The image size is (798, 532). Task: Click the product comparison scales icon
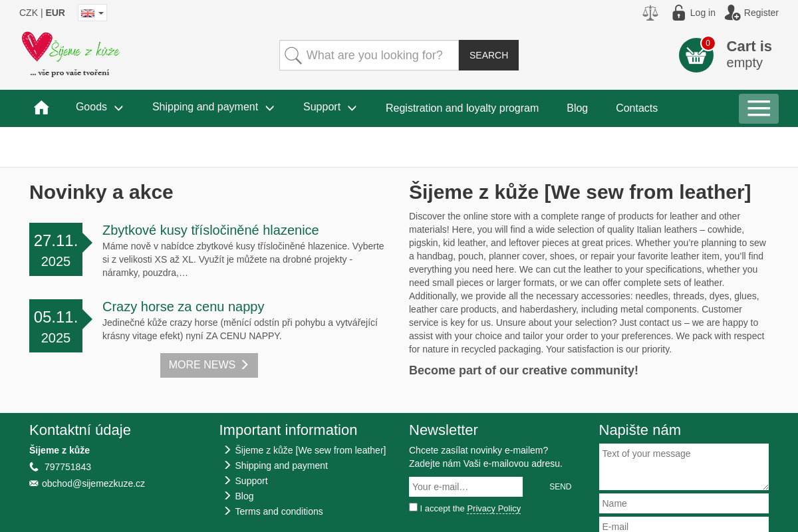pyautogui.click(x=650, y=13)
